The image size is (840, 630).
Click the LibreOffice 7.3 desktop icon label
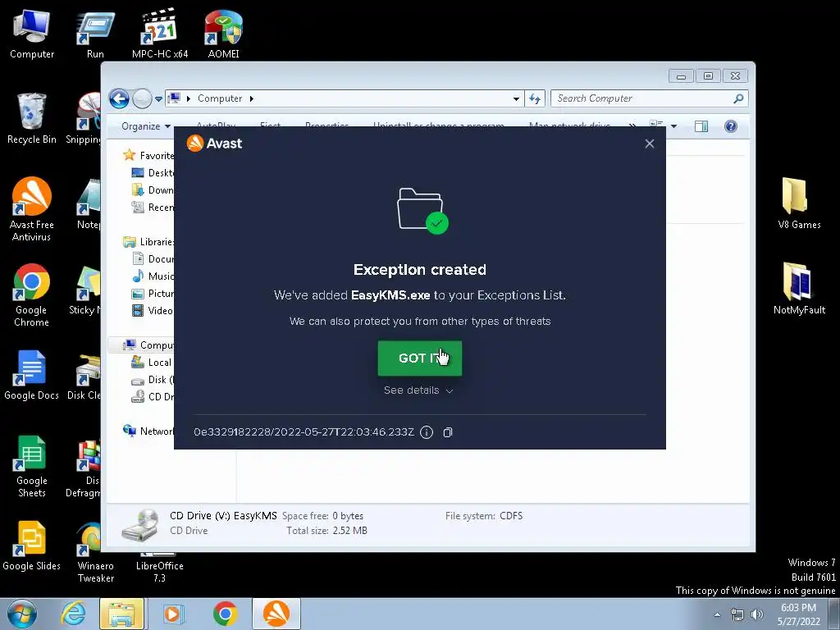coord(160,572)
